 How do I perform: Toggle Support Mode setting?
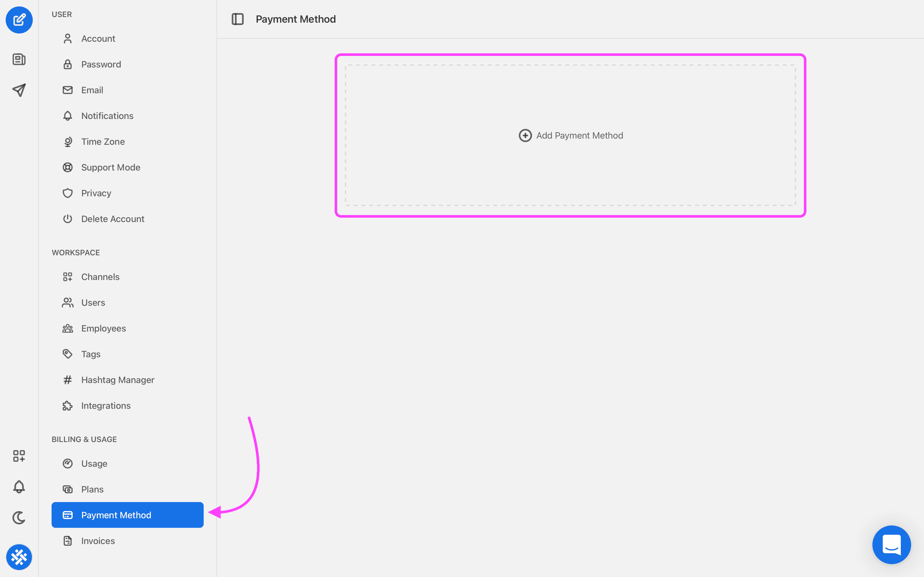[x=110, y=167]
